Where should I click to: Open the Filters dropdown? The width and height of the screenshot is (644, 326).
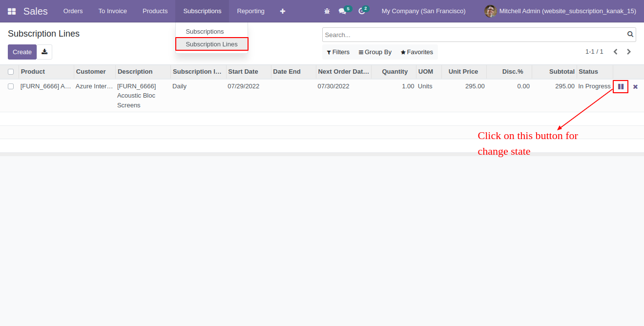pos(338,52)
